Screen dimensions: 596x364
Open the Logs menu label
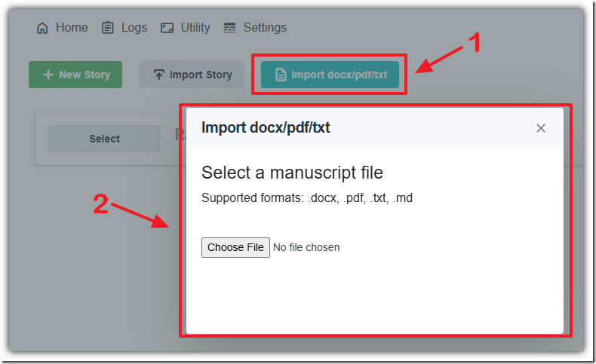point(134,28)
